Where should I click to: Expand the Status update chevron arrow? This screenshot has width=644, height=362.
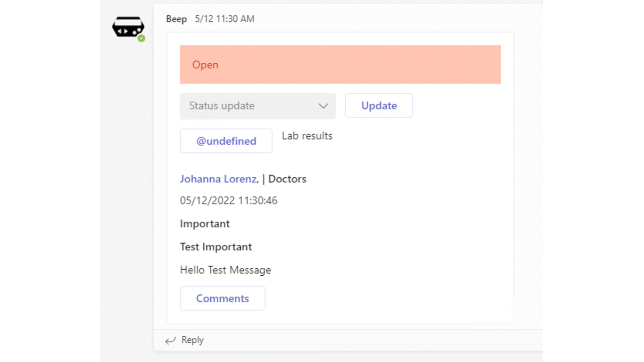click(x=323, y=106)
